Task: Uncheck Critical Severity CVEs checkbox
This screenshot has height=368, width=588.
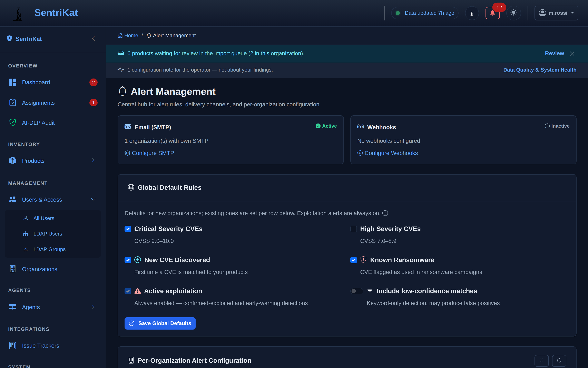Action: tap(128, 229)
